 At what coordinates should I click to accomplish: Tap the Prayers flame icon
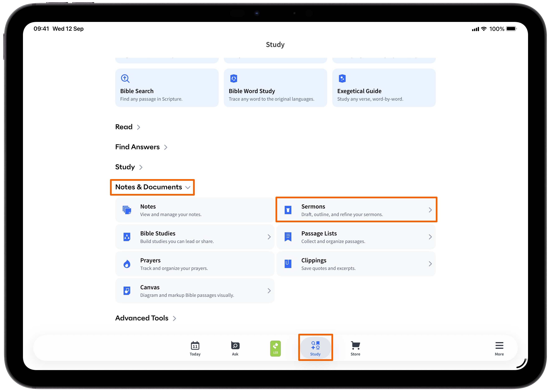(127, 264)
